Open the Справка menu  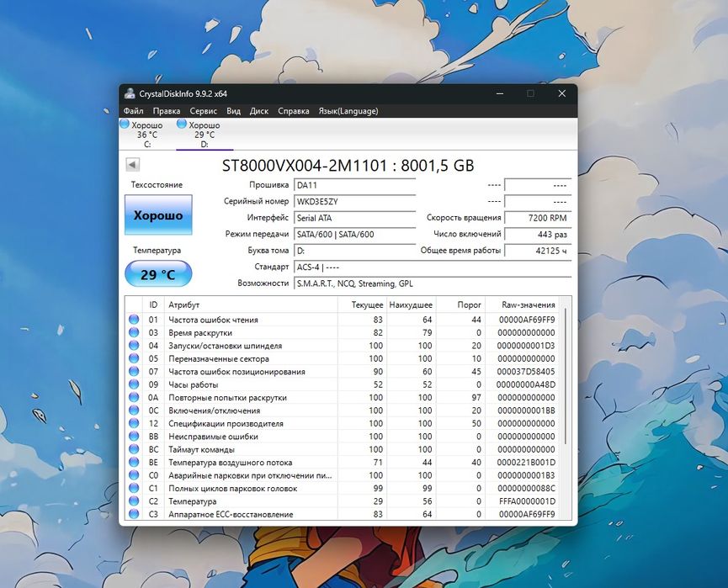click(x=294, y=111)
